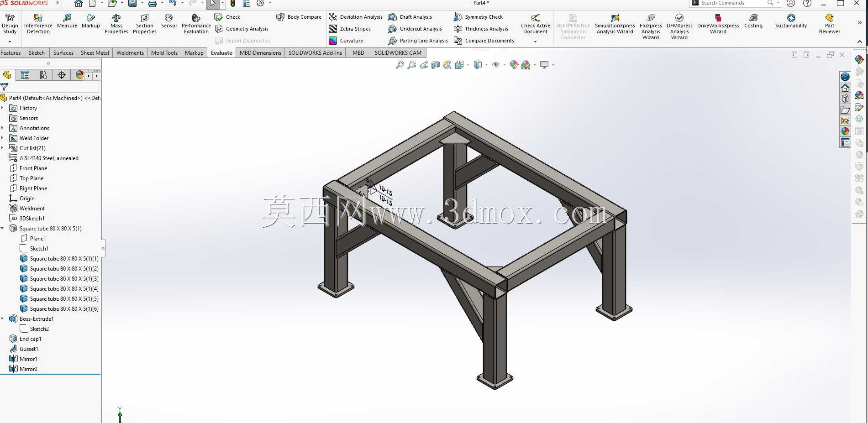
Task: Launch DriveWorksXpress Wizard
Action: [x=718, y=24]
